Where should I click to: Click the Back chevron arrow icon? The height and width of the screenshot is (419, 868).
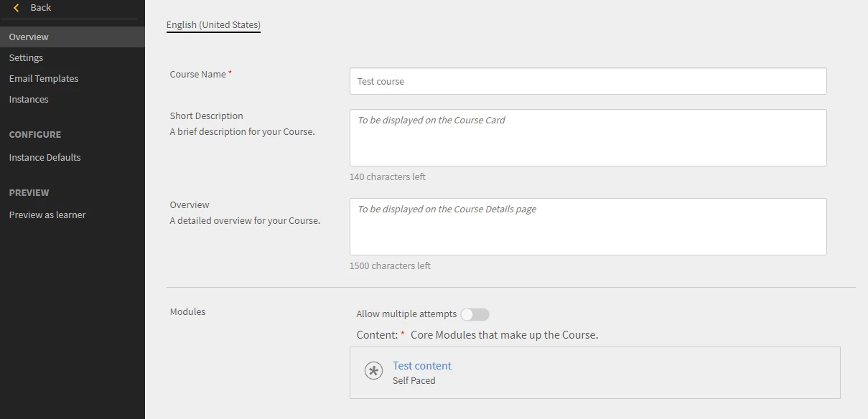[x=17, y=8]
